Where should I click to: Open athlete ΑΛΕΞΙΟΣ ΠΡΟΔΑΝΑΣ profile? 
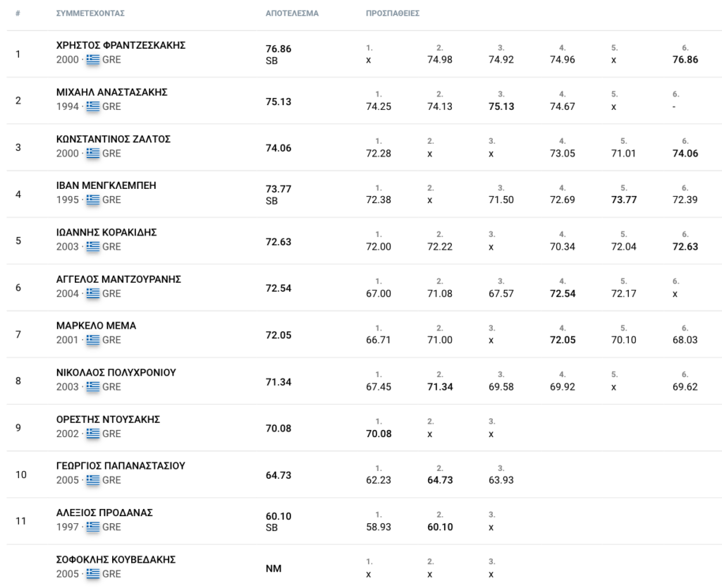point(104,513)
